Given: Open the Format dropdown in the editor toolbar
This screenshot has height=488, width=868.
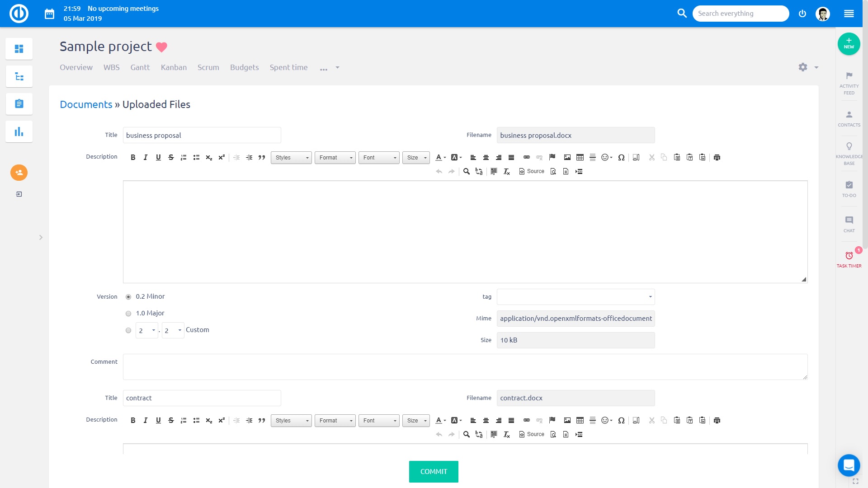Looking at the screenshot, I should pos(335,157).
